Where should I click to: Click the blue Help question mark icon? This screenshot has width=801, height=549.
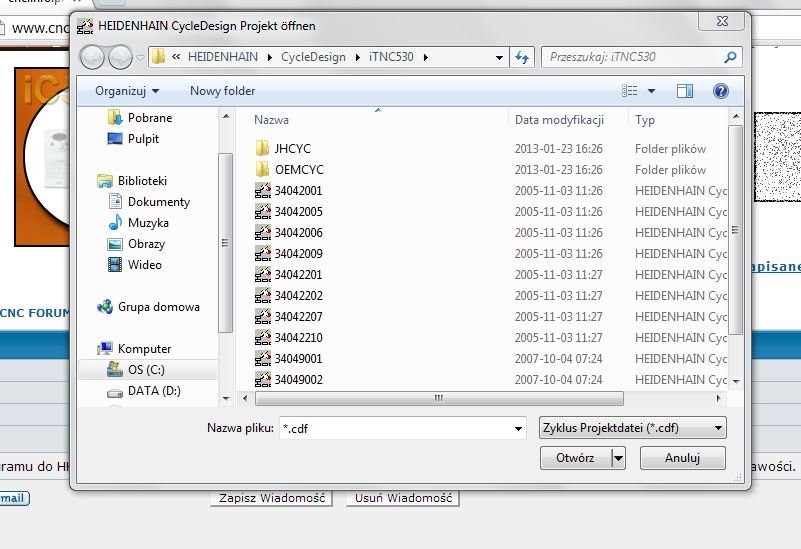click(720, 91)
